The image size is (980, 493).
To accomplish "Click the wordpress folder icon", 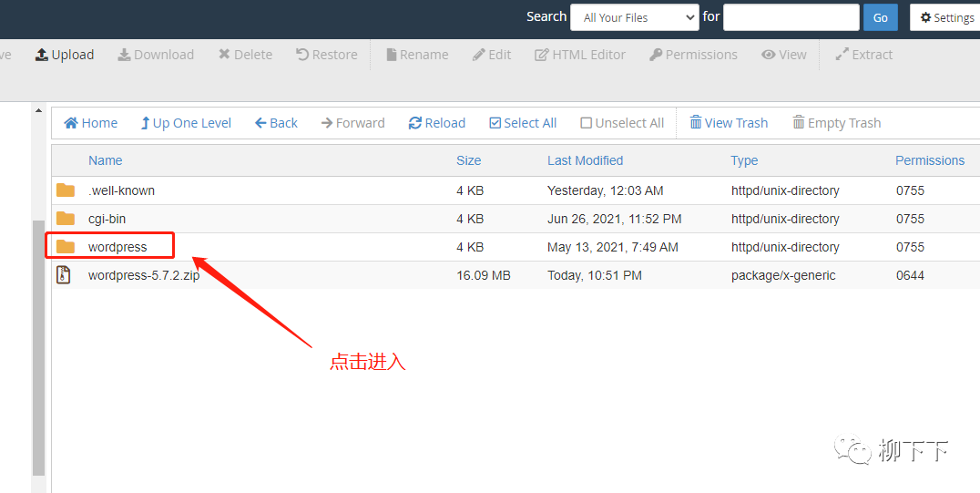I will (x=66, y=247).
